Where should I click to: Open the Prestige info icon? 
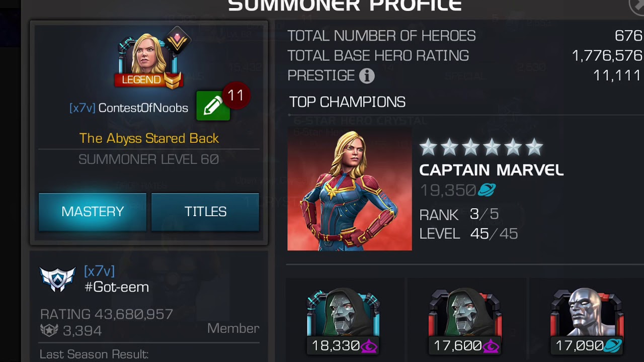click(x=367, y=76)
